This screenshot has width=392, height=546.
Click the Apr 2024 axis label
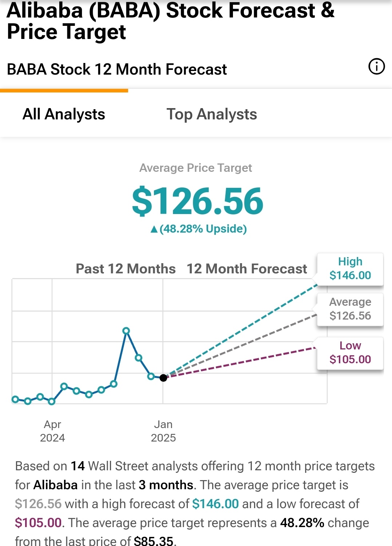tap(52, 431)
